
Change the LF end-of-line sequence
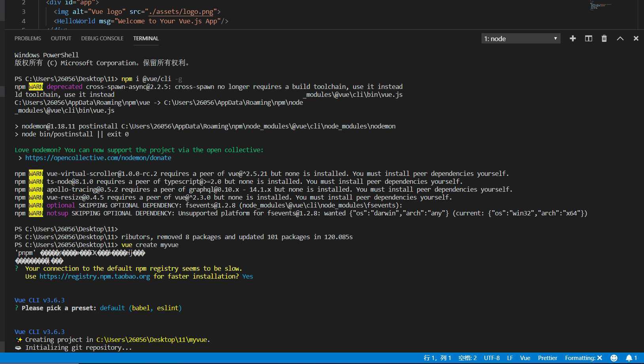coord(510,358)
